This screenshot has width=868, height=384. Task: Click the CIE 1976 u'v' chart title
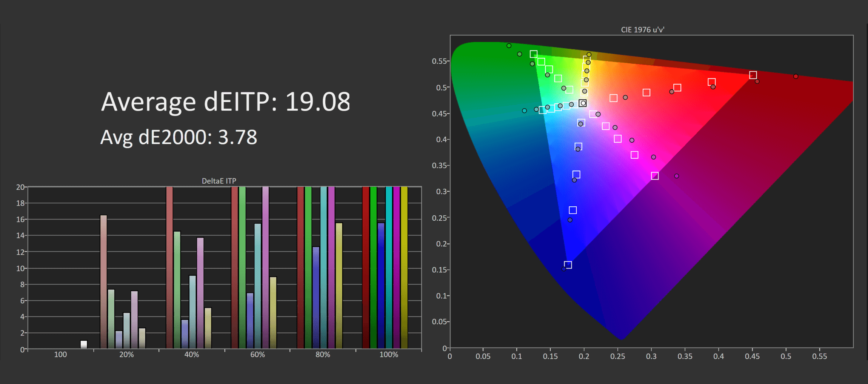(642, 30)
